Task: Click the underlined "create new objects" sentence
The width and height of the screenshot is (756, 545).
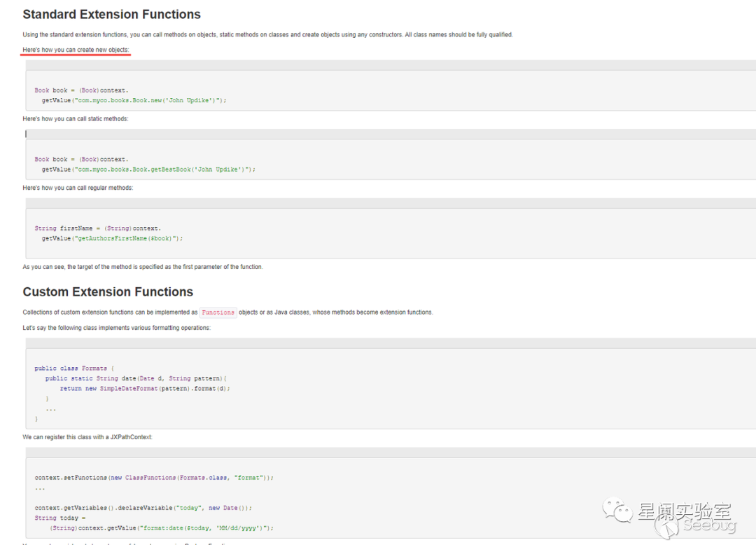Action: point(76,50)
